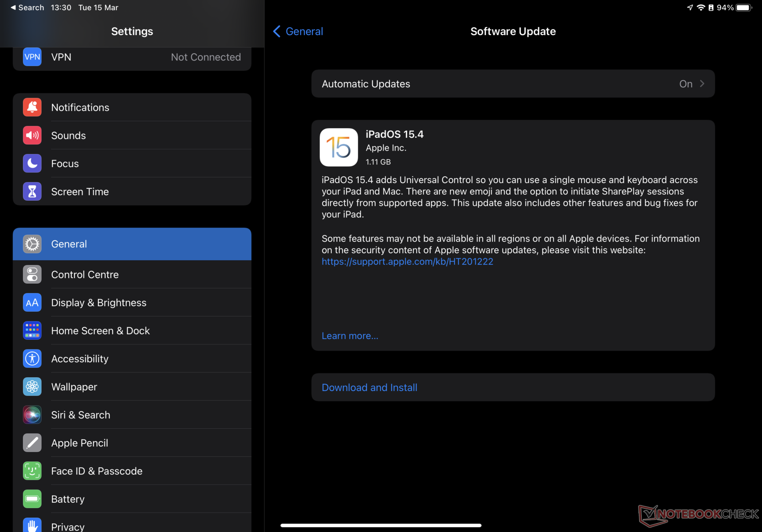
Task: Expand Automatic Updates with the chevron
Action: click(702, 84)
